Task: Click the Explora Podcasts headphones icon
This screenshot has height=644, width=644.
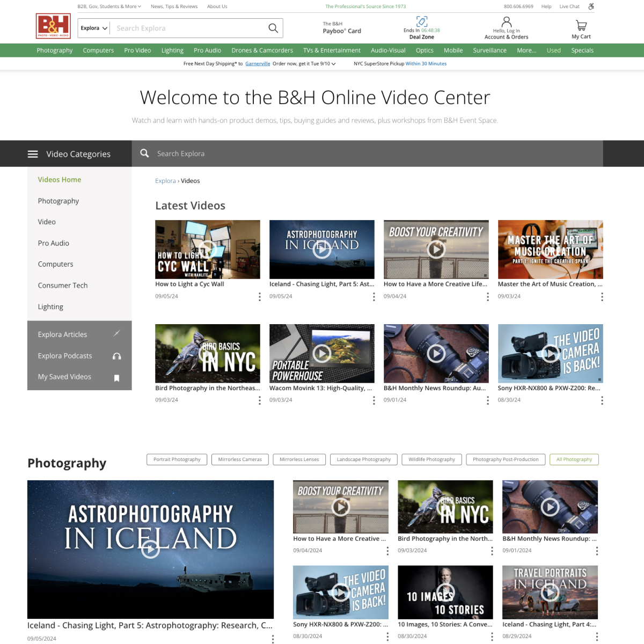Action: click(116, 356)
